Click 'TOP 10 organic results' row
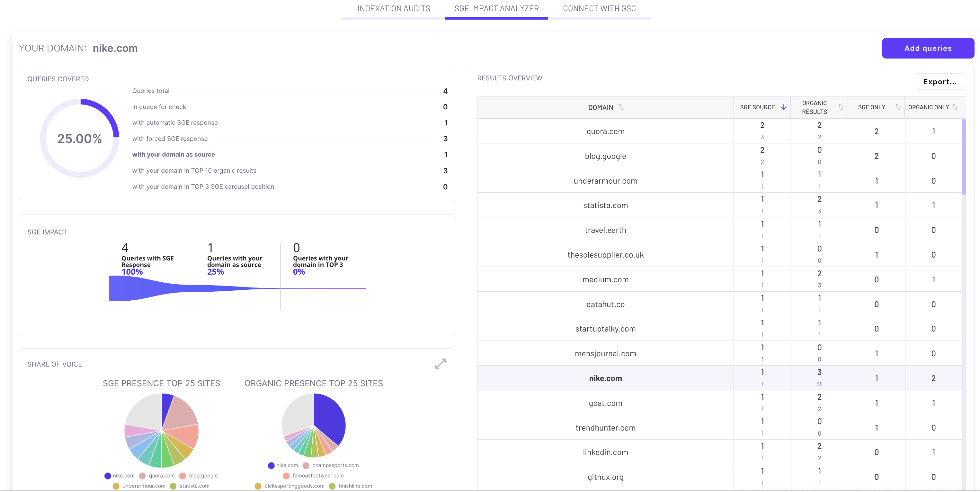 [x=290, y=171]
